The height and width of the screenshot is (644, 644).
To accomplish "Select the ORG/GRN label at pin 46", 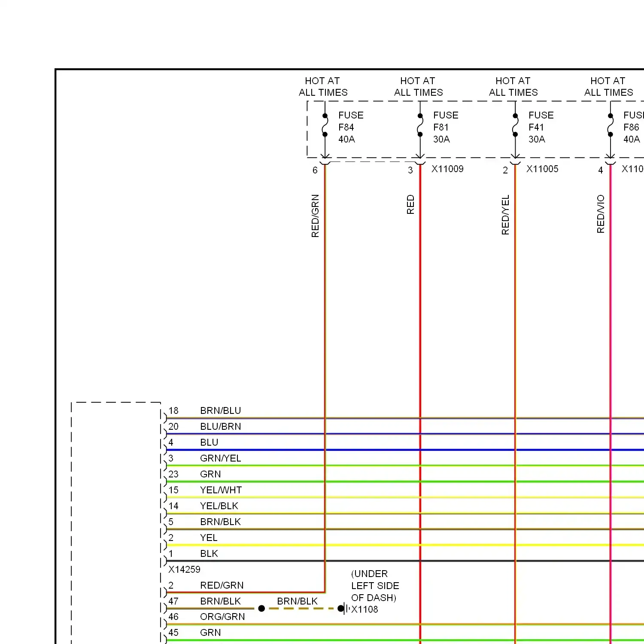I will [222, 617].
